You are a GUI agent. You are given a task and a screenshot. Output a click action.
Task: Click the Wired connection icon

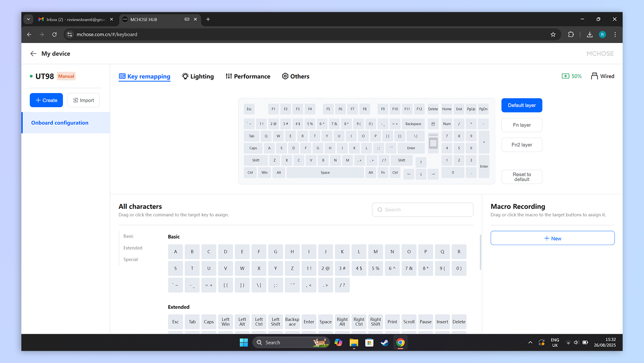click(594, 76)
